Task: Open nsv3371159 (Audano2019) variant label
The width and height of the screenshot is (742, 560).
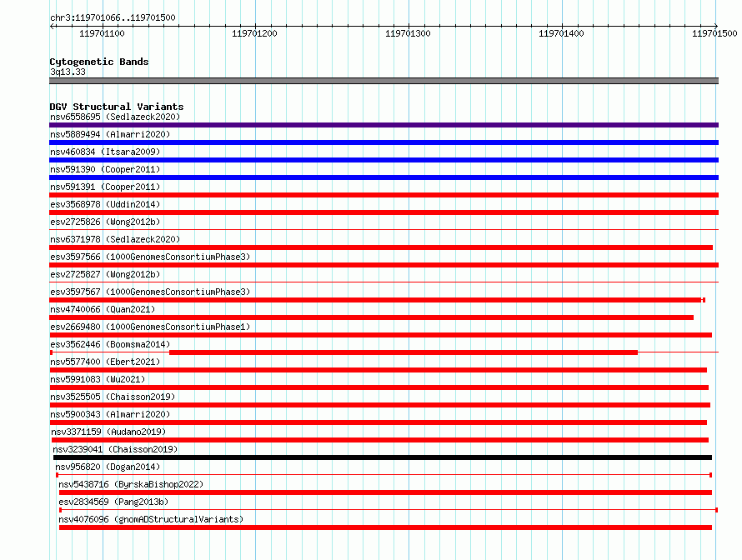Action: coord(108,432)
